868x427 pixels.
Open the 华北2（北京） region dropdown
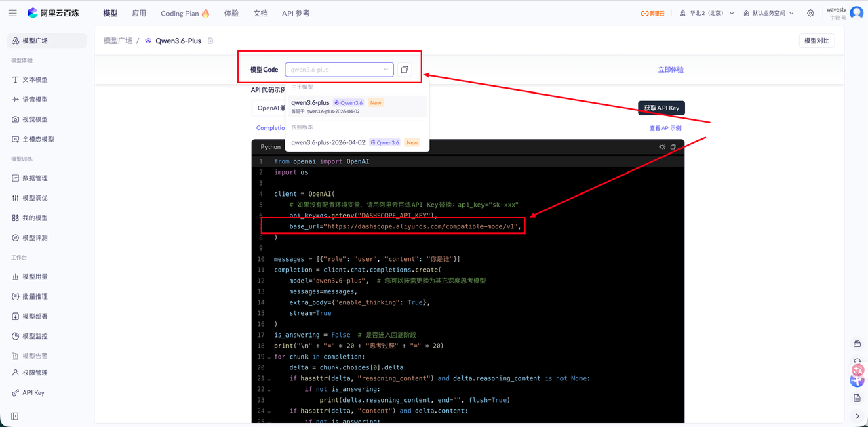pyautogui.click(x=707, y=13)
